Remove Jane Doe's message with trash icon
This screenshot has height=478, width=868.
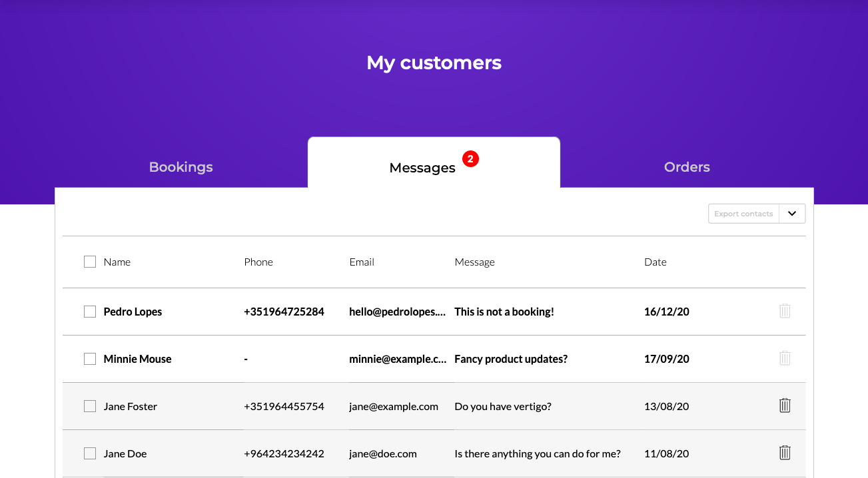(x=785, y=453)
